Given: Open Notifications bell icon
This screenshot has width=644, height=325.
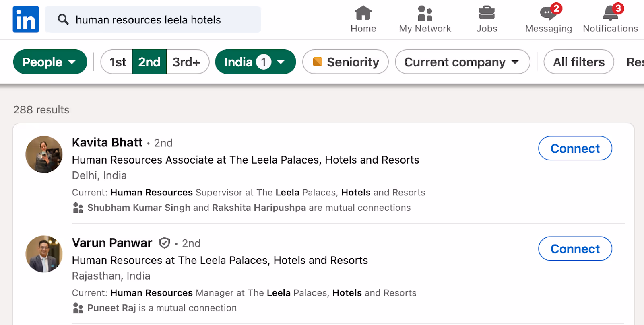Looking at the screenshot, I should point(610,13).
